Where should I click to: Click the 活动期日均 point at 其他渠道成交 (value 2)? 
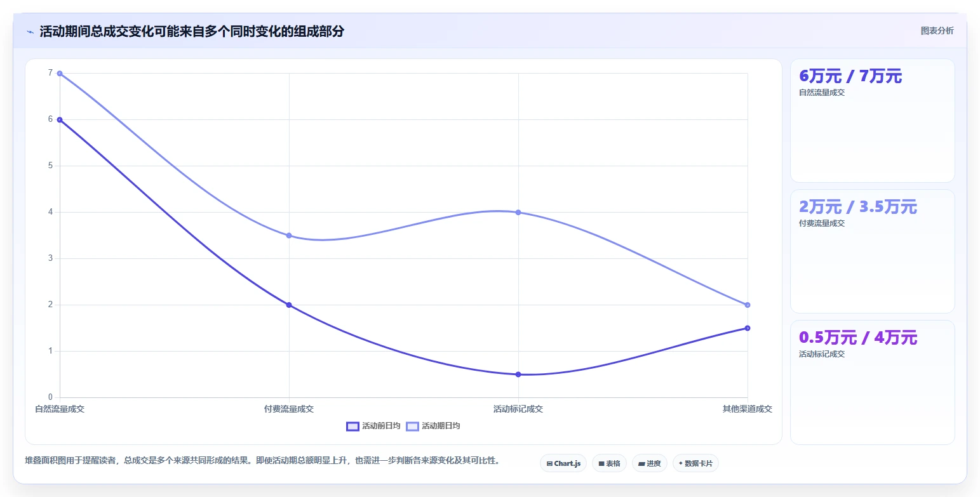pyautogui.click(x=748, y=305)
